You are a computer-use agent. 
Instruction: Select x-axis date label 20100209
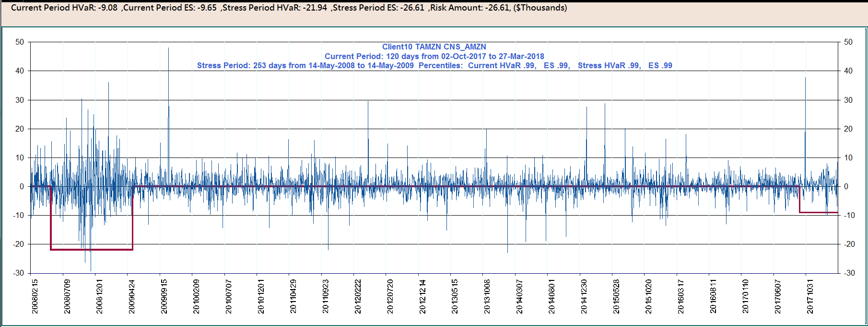[197, 297]
